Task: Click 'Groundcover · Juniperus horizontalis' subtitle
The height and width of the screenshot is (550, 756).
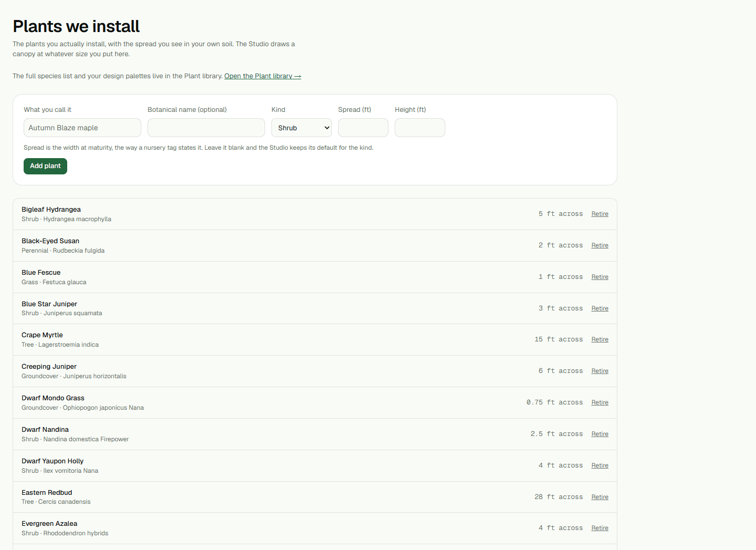Action: pos(74,376)
